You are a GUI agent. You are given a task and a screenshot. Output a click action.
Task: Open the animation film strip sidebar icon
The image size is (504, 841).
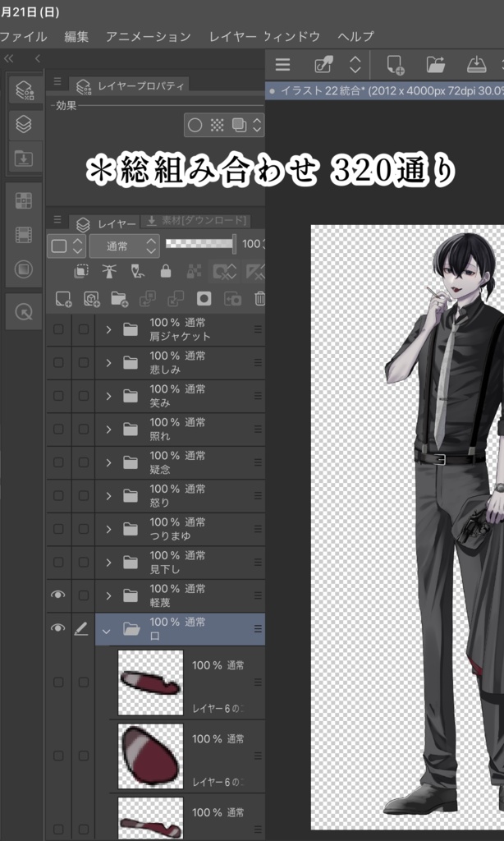(x=24, y=235)
